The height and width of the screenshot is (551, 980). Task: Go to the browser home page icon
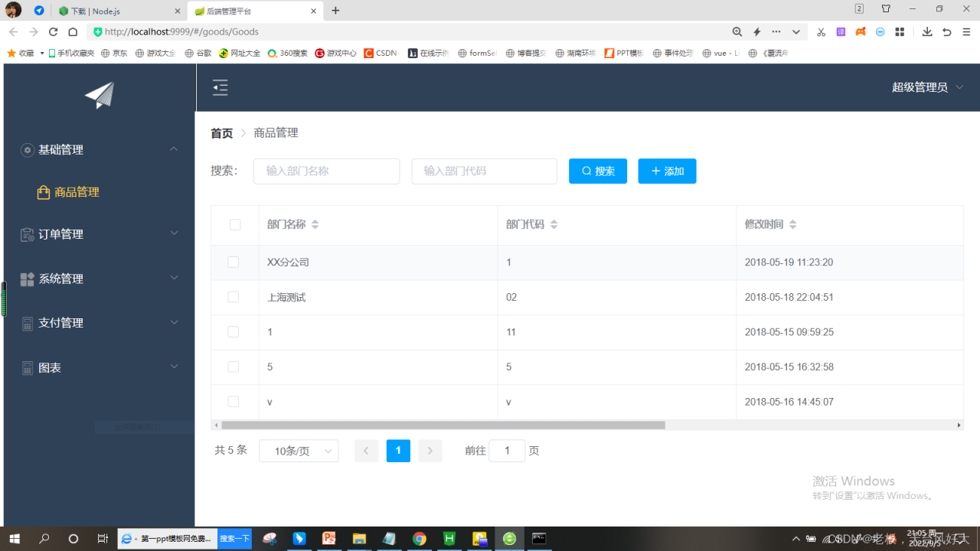73,32
